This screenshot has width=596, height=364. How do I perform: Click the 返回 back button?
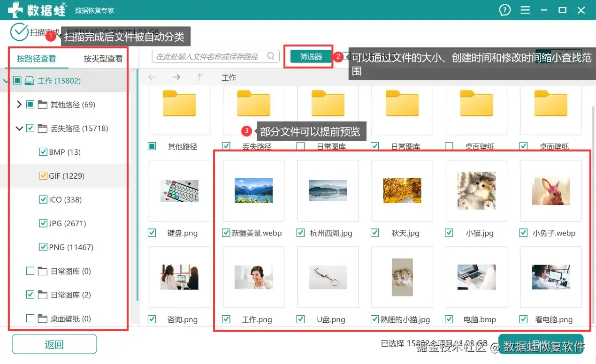click(x=54, y=345)
